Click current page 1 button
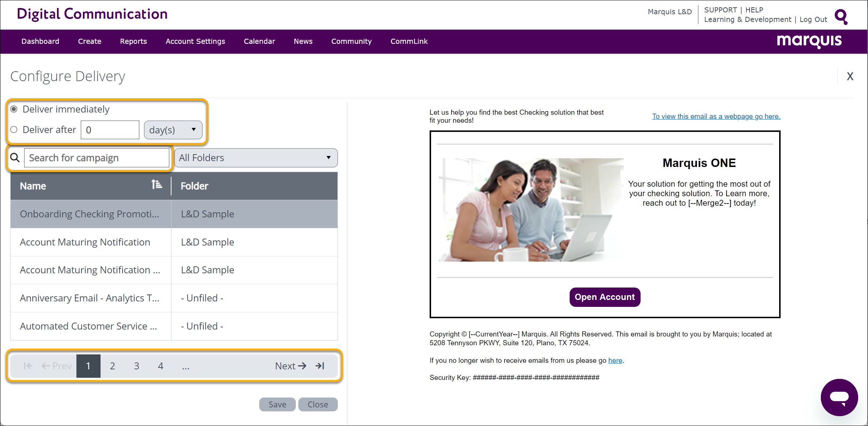Image resolution: width=868 pixels, height=426 pixels. point(88,366)
